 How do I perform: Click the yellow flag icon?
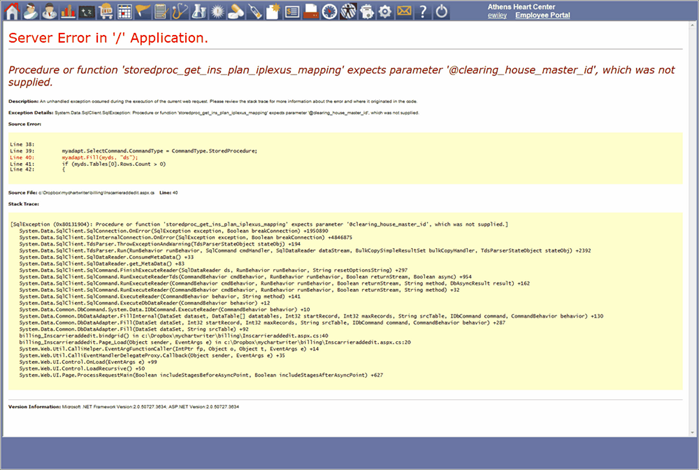[x=142, y=11]
